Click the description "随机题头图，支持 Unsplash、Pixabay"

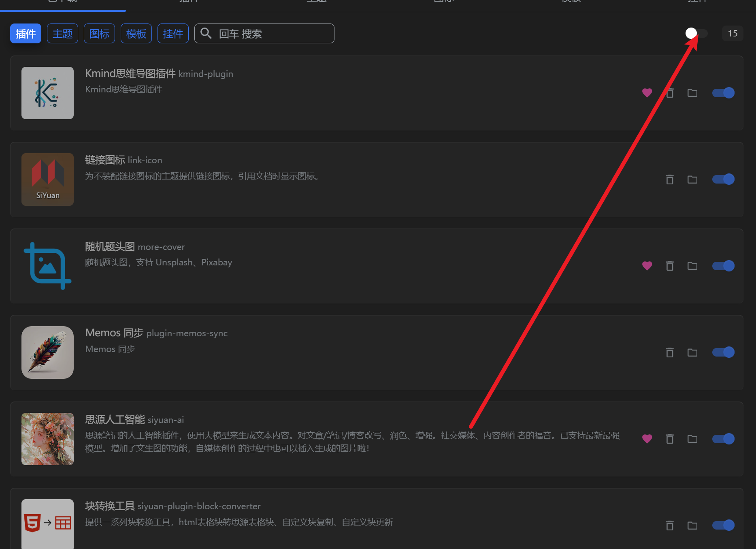(x=158, y=262)
